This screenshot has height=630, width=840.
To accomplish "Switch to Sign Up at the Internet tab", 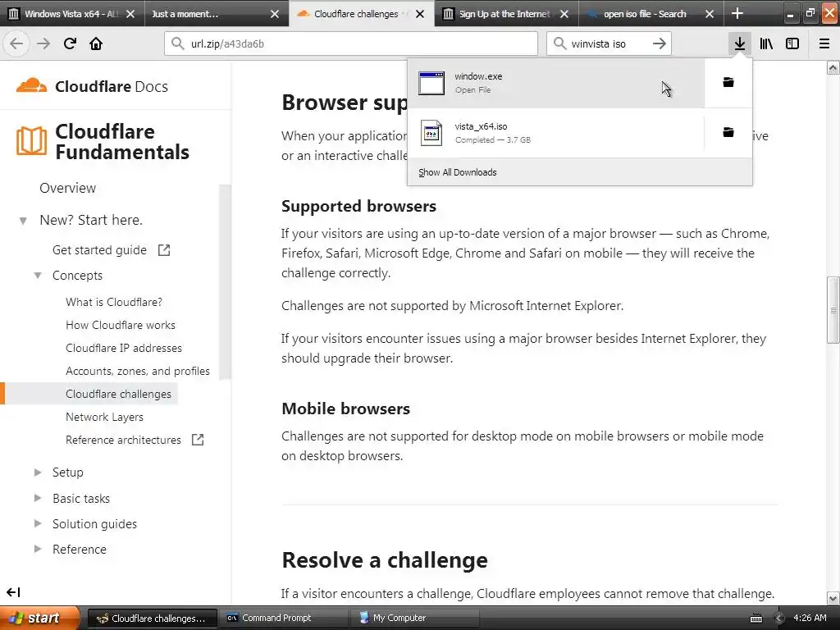I will click(x=506, y=13).
